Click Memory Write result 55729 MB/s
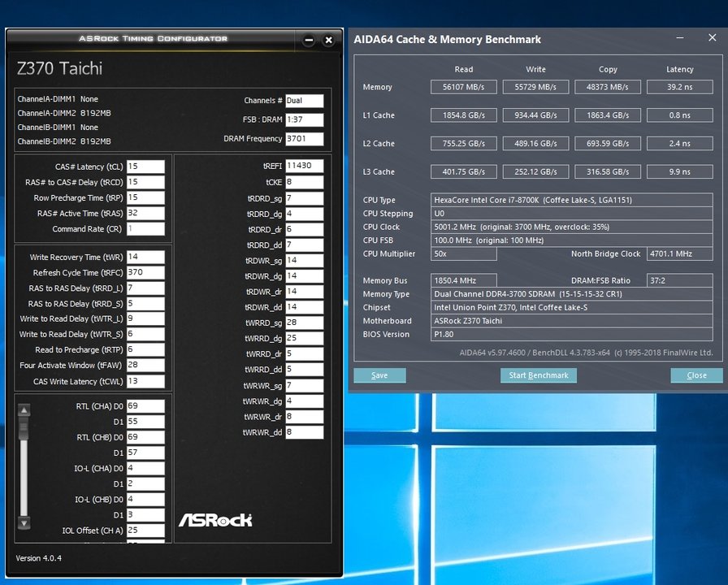 (x=535, y=87)
